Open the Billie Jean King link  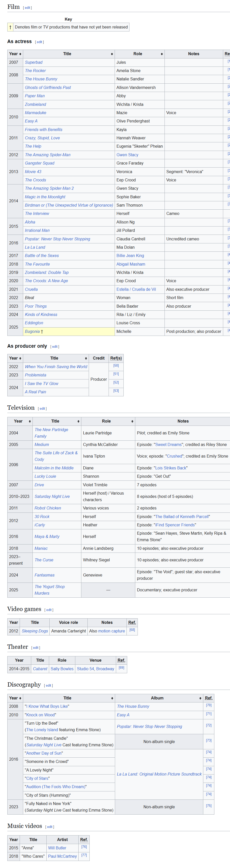coord(130,256)
